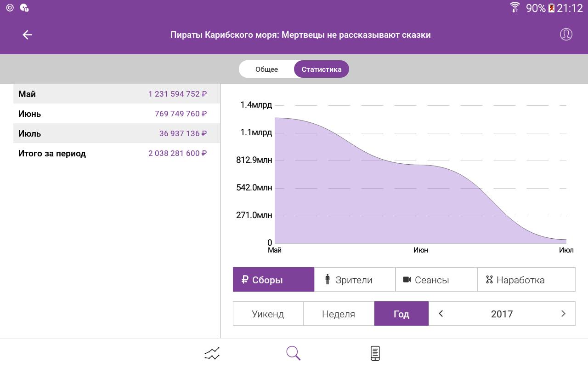Tap the circular sync notification icon
588x368 pixels.
[10, 8]
